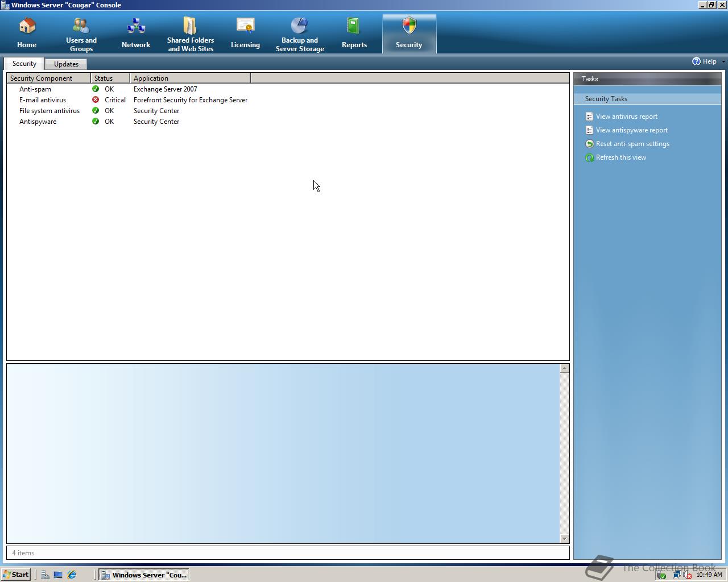Screen dimensions: 728x582
Task: Select the Anti-spam row
Action: tap(288, 89)
